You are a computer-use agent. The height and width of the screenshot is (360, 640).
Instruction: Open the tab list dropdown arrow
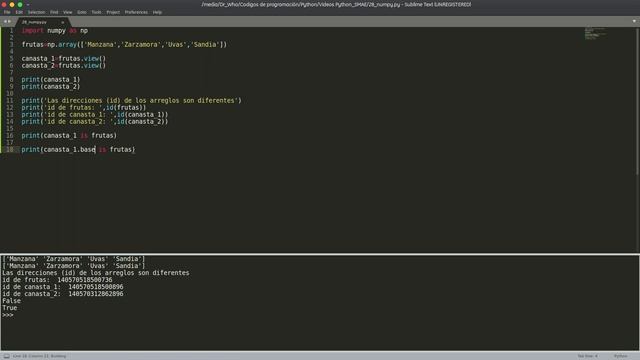click(x=634, y=21)
